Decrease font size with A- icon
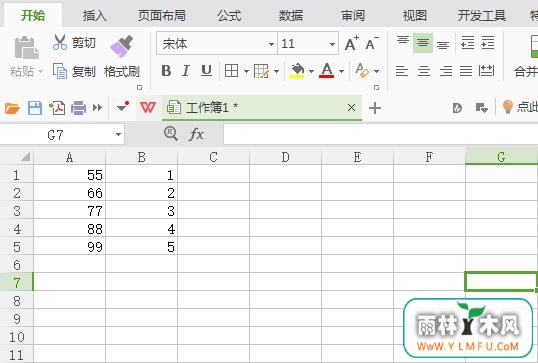This screenshot has width=538, height=363. point(372,44)
